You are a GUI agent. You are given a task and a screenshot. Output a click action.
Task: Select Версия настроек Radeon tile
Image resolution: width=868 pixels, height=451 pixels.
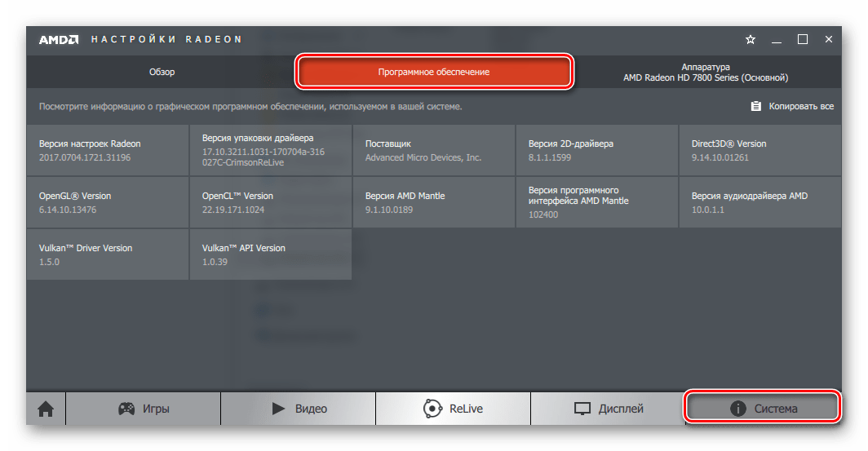pos(108,150)
